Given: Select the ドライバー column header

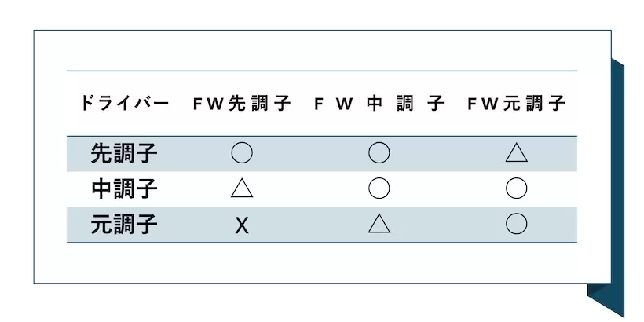Looking at the screenshot, I should pyautogui.click(x=125, y=104).
